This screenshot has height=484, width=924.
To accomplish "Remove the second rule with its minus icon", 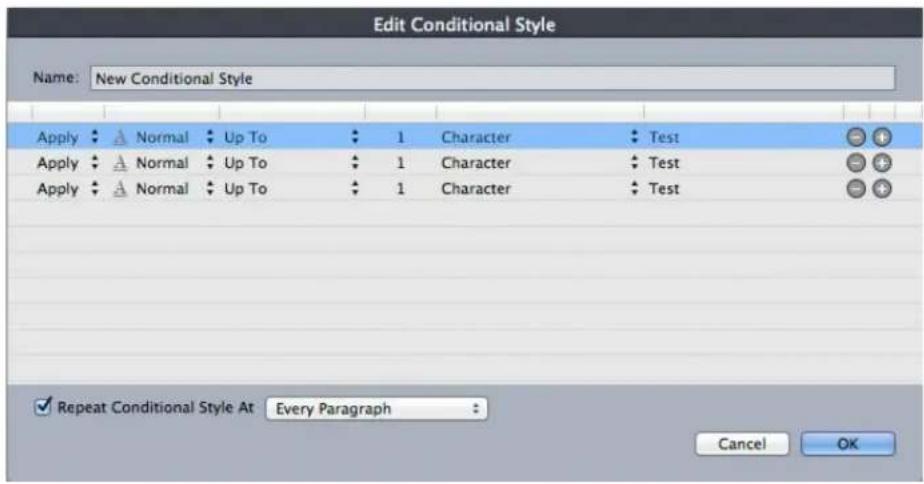I will (856, 163).
